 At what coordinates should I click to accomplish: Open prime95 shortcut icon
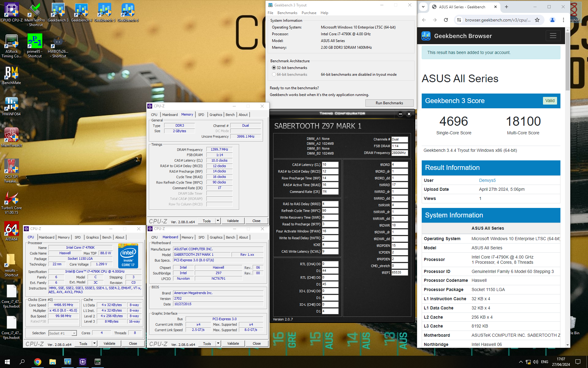tap(35, 46)
